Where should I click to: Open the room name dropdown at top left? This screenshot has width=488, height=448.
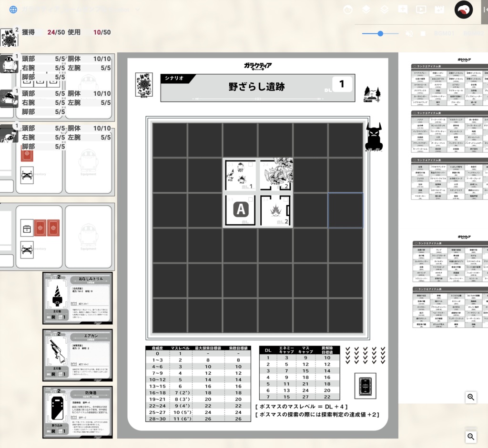point(71,9)
